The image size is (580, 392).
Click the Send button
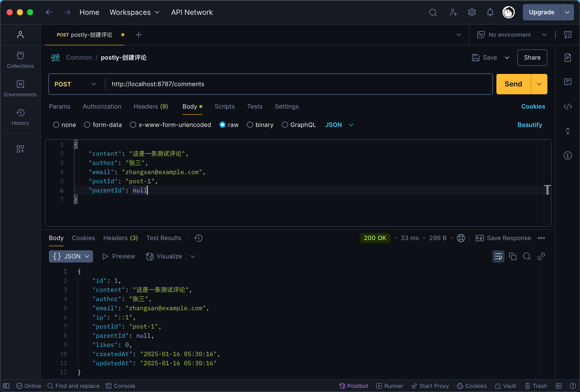tap(513, 84)
